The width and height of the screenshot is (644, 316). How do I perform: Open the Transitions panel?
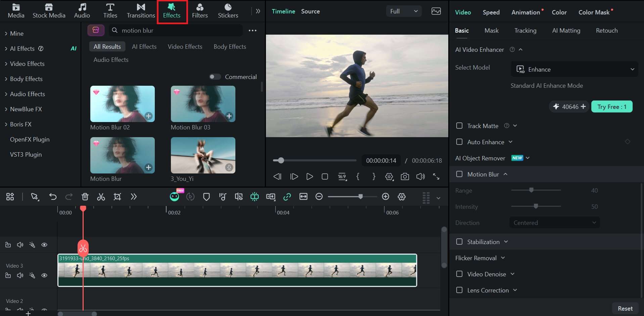pos(141,11)
